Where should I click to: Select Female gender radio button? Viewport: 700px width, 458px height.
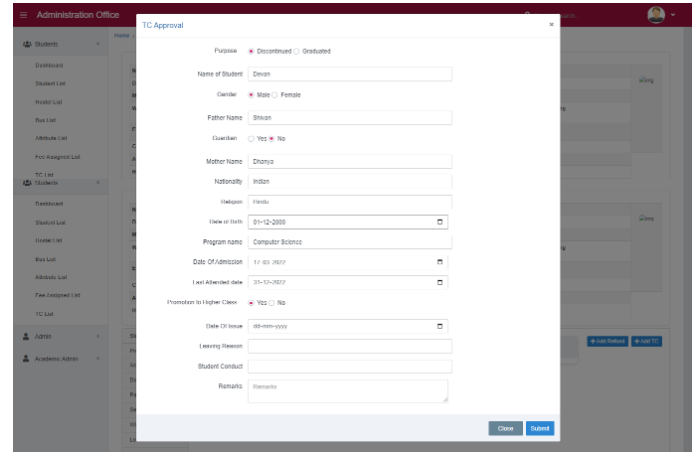point(275,95)
